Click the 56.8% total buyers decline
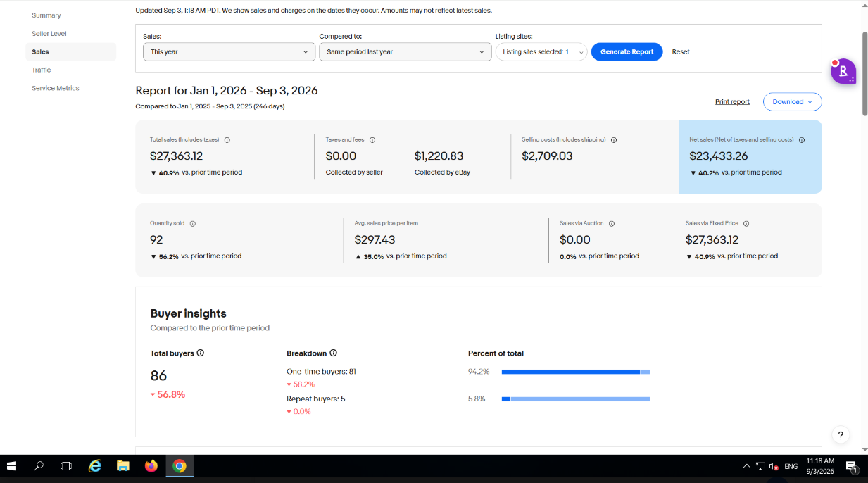This screenshot has height=483, width=868. tap(168, 395)
